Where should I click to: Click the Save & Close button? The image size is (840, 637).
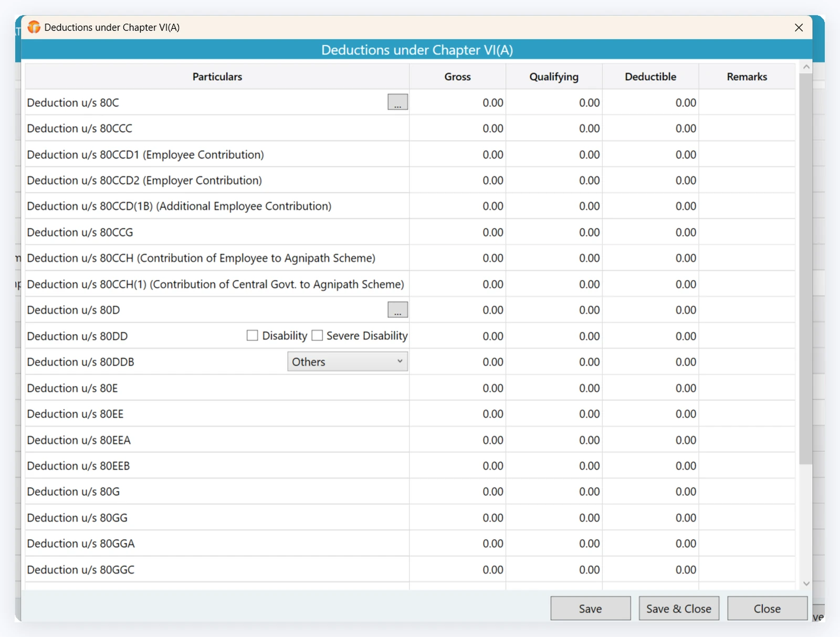pos(679,608)
